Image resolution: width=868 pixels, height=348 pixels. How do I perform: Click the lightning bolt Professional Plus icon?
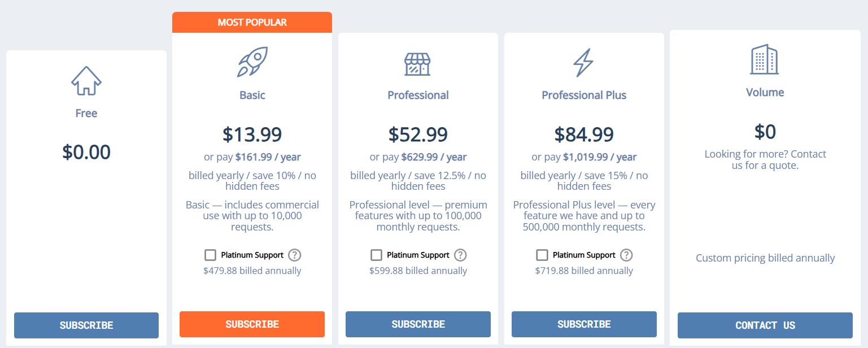click(583, 62)
